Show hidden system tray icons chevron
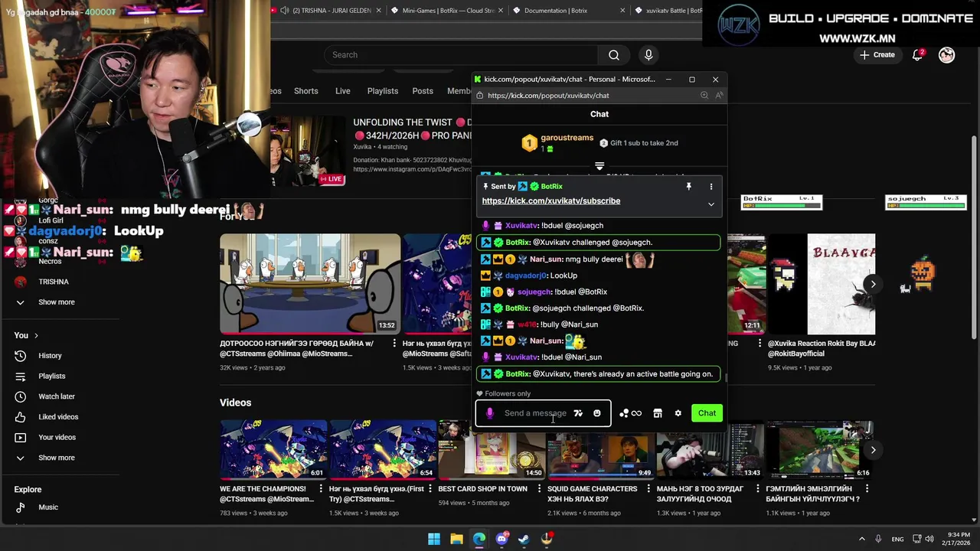Screen dimensions: 980x551 coord(861,539)
